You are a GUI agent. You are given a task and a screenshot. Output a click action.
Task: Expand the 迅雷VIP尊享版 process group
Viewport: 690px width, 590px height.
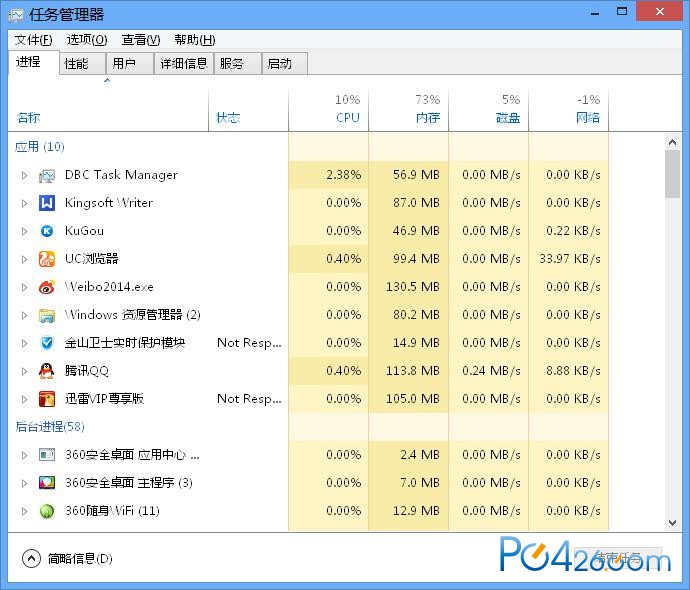click(x=25, y=399)
